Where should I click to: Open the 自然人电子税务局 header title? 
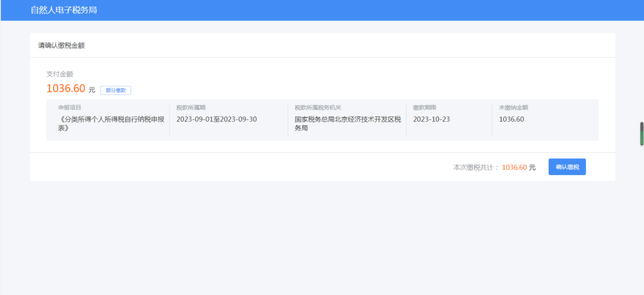coord(64,10)
